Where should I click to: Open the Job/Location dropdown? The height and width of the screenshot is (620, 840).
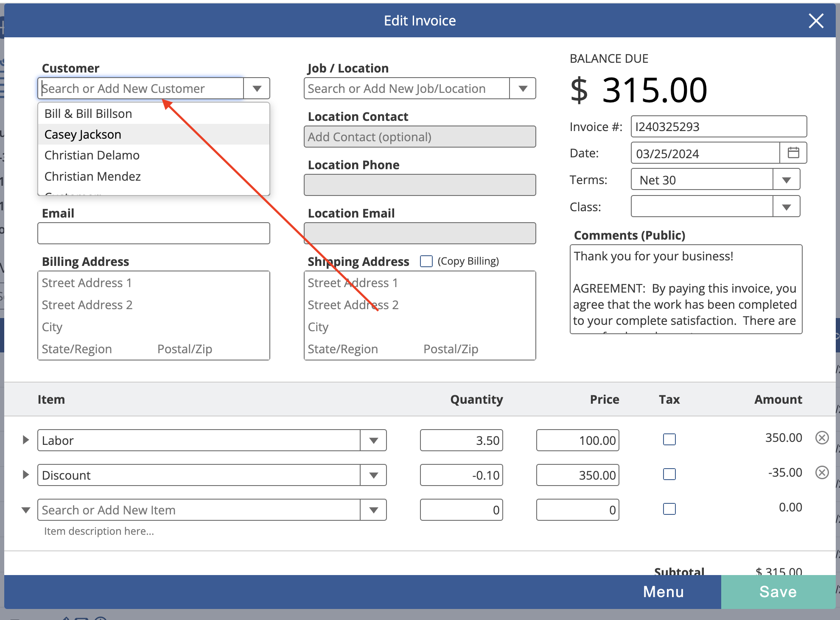pyautogui.click(x=523, y=88)
